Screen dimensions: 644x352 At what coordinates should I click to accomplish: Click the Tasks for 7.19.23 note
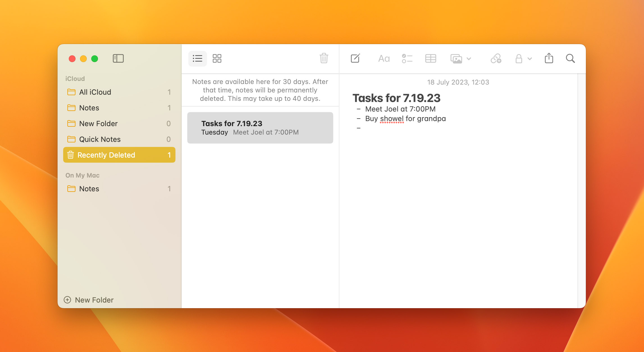(x=260, y=128)
